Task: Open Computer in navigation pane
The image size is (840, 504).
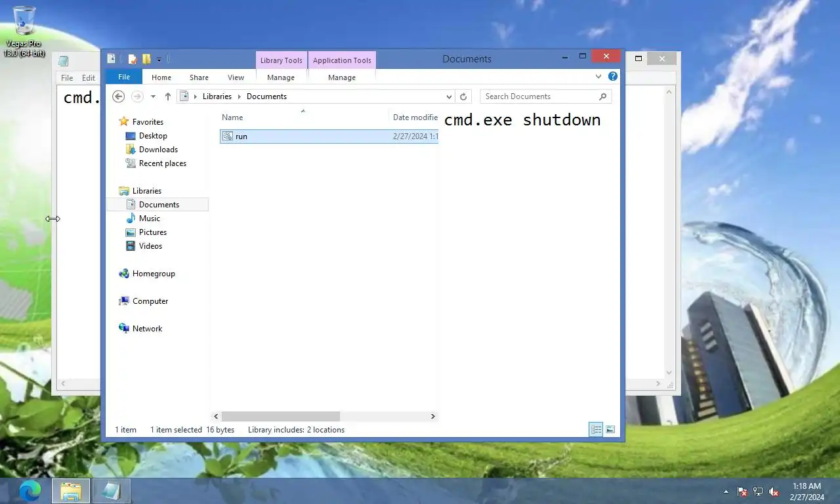Action: 150,301
